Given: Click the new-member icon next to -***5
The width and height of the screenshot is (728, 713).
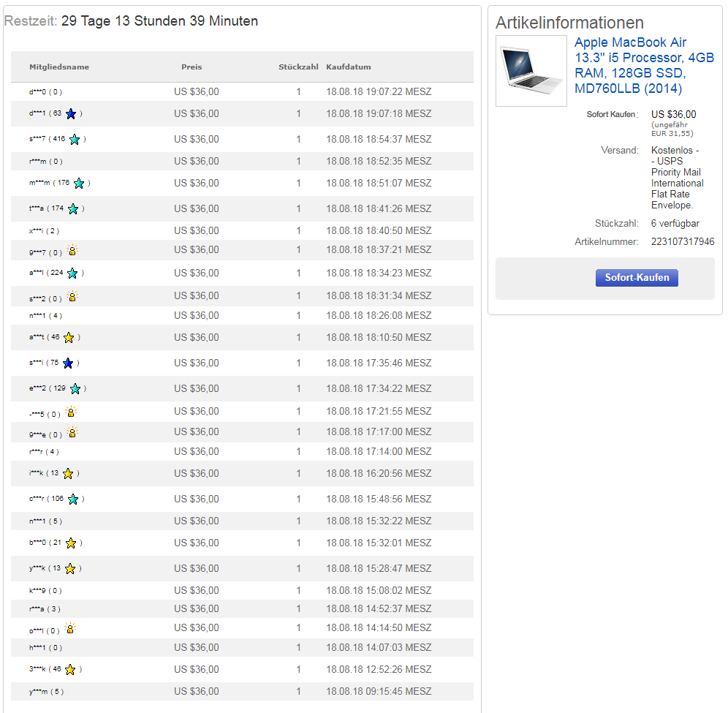Looking at the screenshot, I should pos(71,412).
